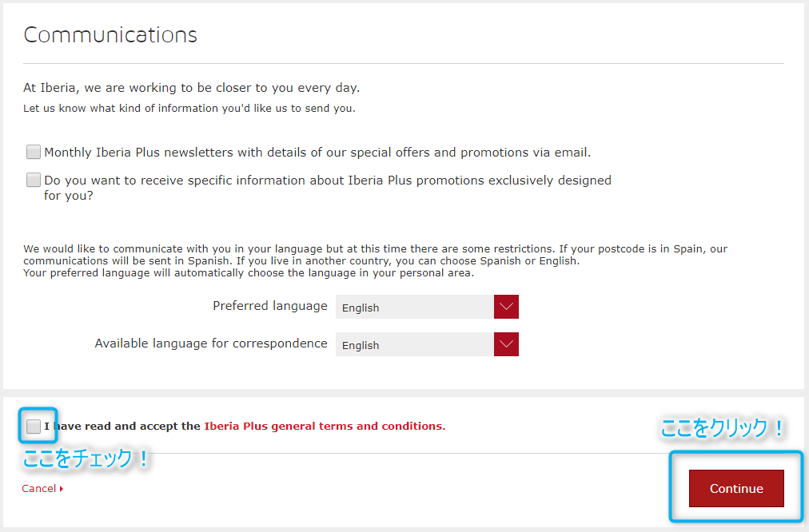Click the blue "ここをクリック！" annotation
The image size is (809, 532).
[x=722, y=429]
